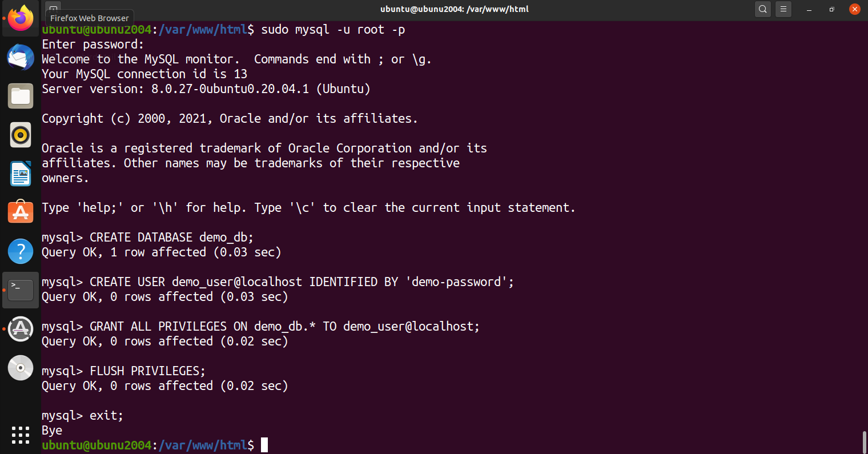The width and height of the screenshot is (868, 454).
Task: Minimize the terminal window
Action: tap(809, 9)
